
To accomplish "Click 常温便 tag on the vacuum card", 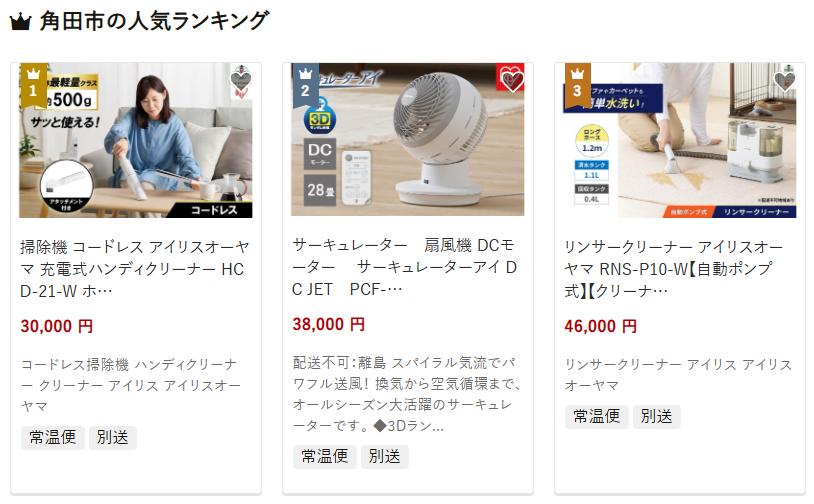I will [52, 438].
